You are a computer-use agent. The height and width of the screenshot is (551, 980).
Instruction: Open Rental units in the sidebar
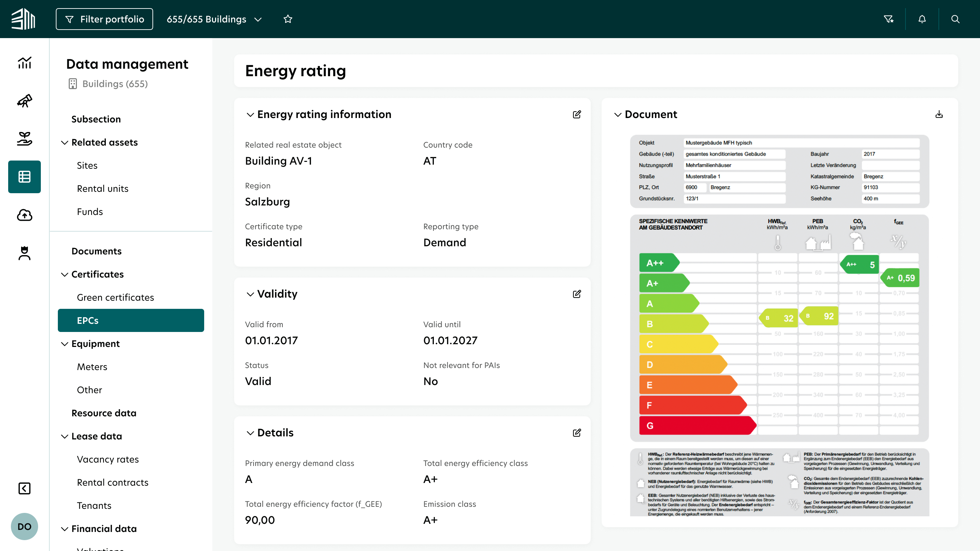click(103, 189)
